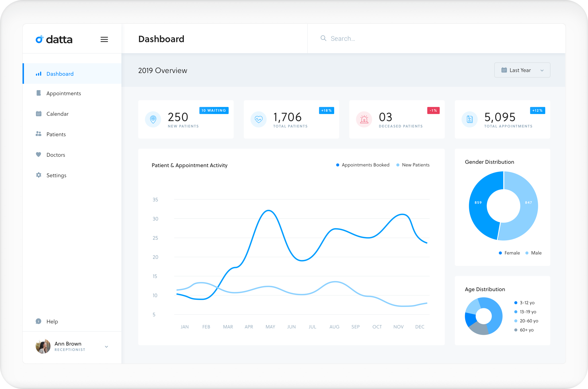Toggle Female legend entry

509,253
